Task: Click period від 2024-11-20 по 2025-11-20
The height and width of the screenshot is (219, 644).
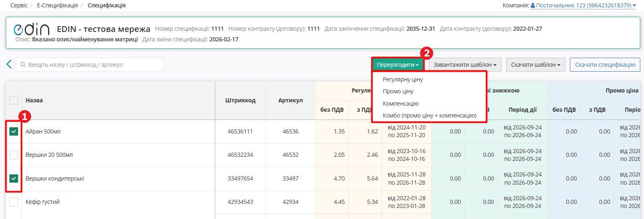Action: [407, 131]
